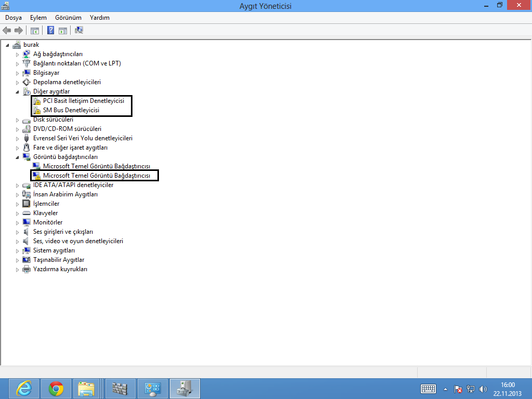Screen dimensions: 532x399
Task: Collapse the Diğer aygıtlar node arrow
Action: (17, 92)
